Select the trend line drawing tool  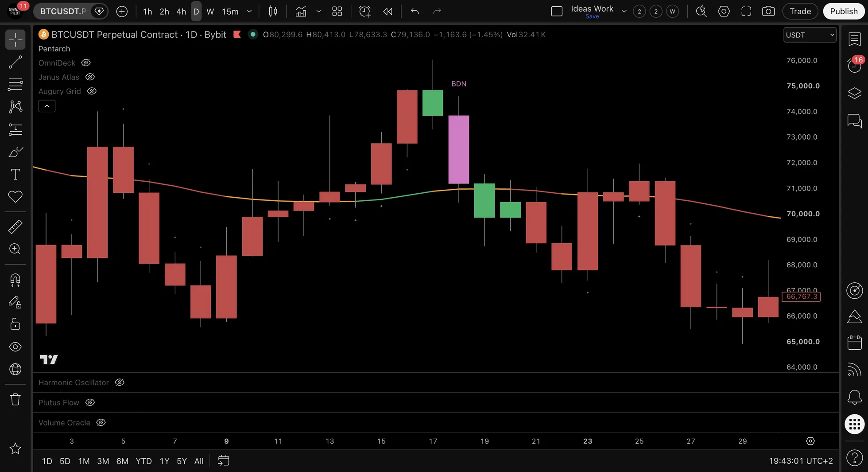(15, 62)
